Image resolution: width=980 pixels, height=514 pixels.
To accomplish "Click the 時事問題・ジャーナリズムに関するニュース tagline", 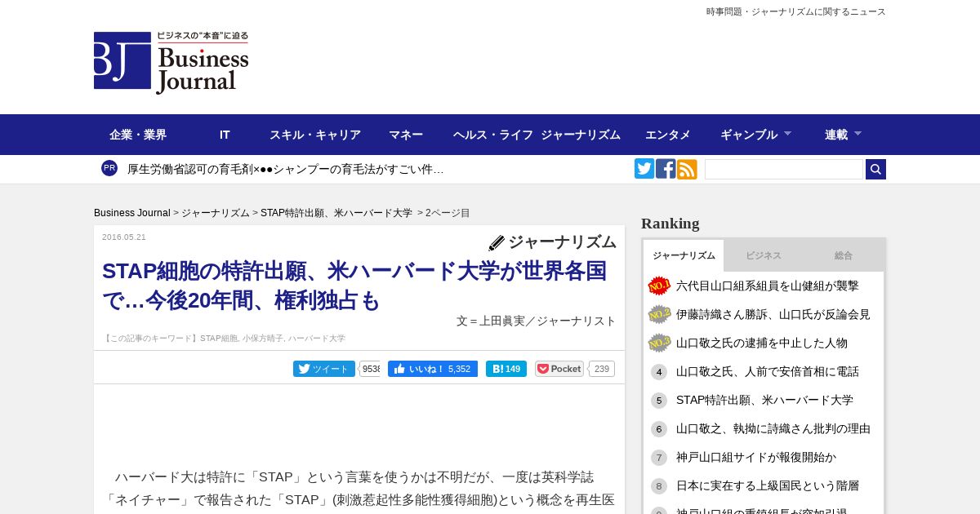I will coord(796,11).
